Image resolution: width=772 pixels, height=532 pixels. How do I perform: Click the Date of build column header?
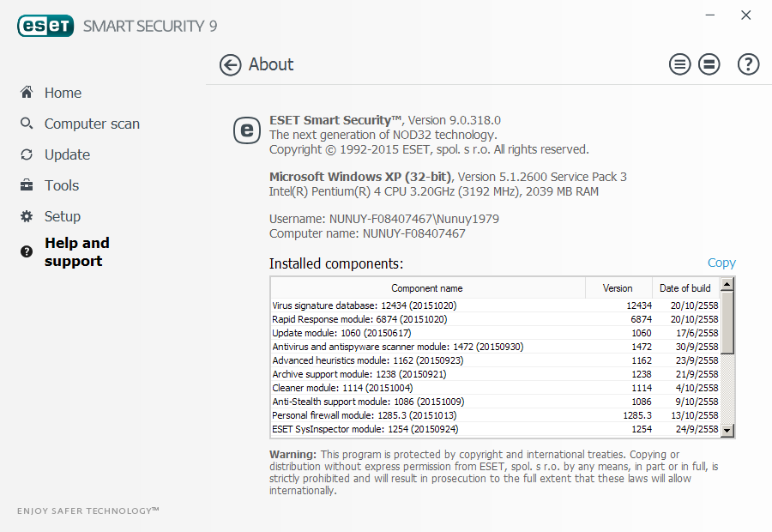coord(685,288)
